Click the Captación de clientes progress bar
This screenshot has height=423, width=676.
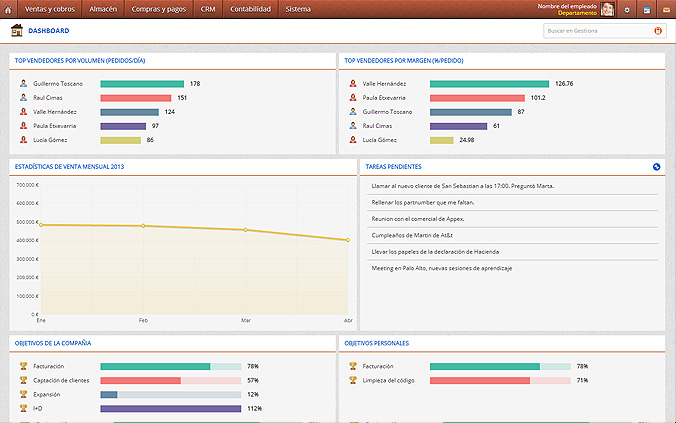coord(170,381)
